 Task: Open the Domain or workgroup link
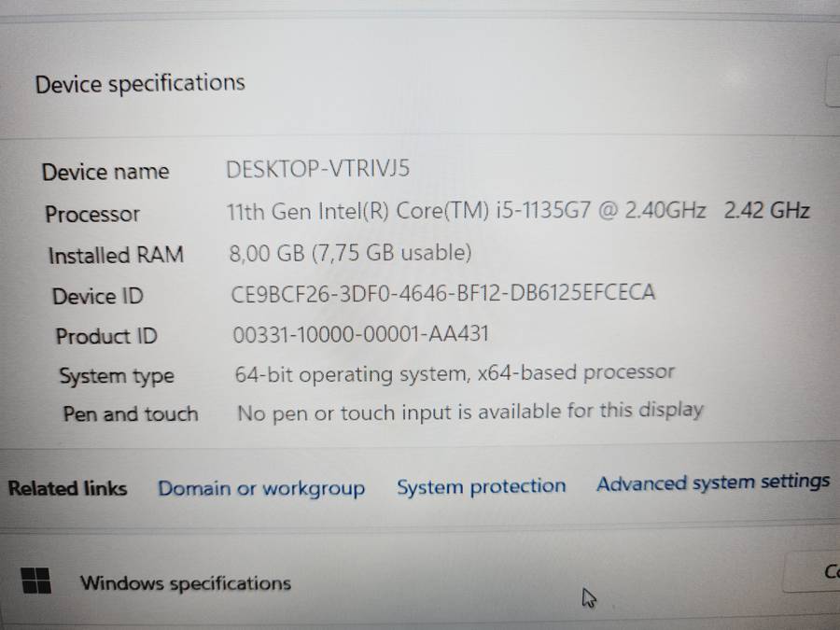coord(260,488)
